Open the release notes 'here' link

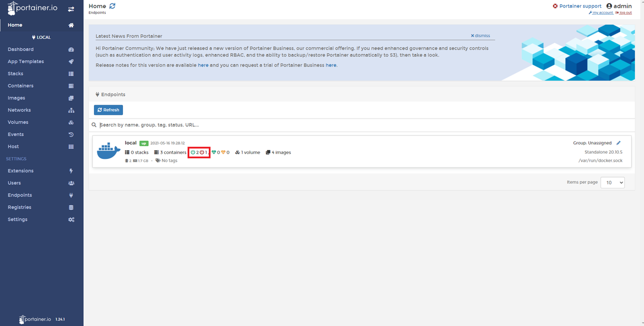203,65
